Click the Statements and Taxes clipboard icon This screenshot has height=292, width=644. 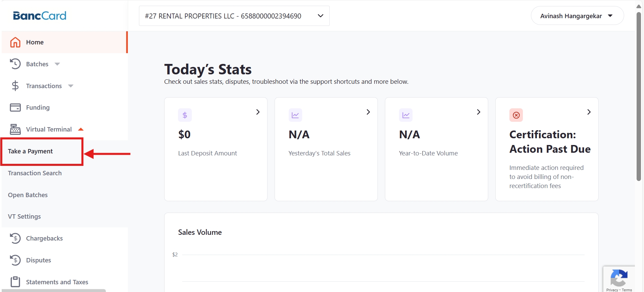coord(15,282)
